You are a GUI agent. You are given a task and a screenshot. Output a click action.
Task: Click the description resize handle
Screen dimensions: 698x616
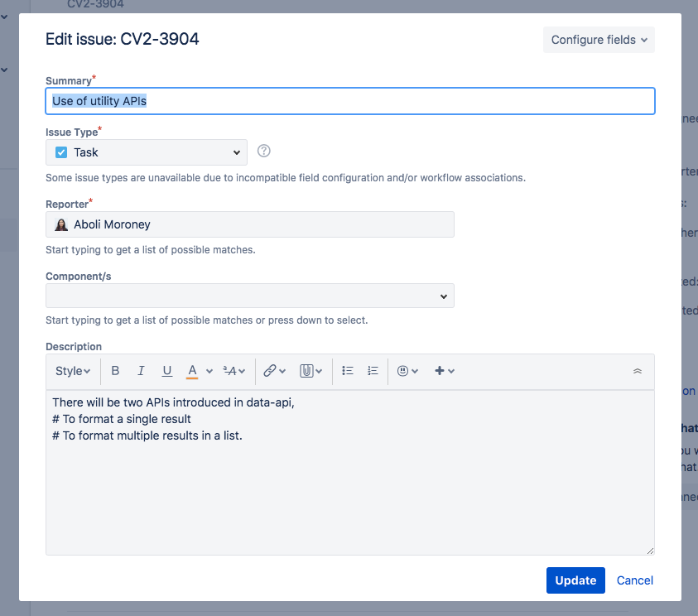pyautogui.click(x=650, y=551)
